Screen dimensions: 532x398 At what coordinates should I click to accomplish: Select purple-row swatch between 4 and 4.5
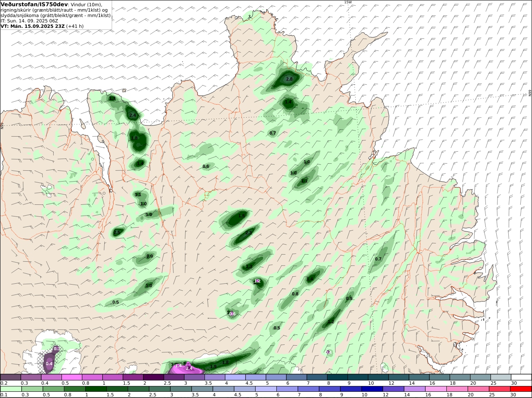[235, 377]
